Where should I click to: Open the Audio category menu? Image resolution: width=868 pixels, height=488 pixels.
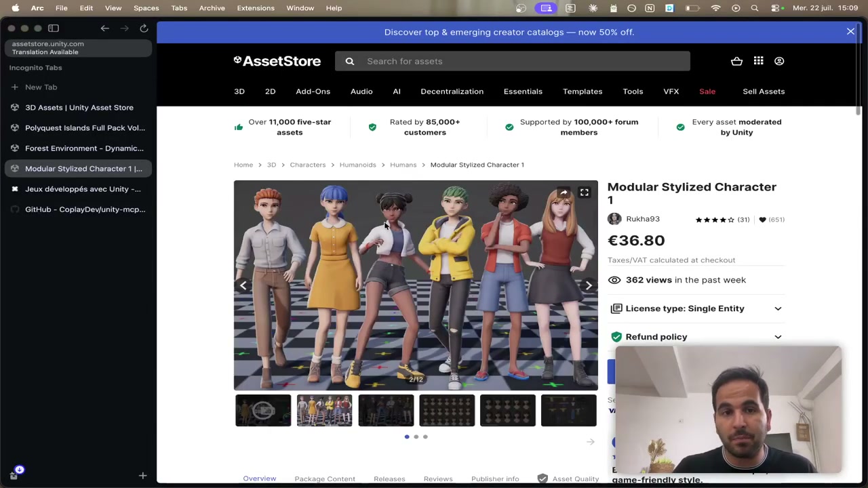point(361,91)
